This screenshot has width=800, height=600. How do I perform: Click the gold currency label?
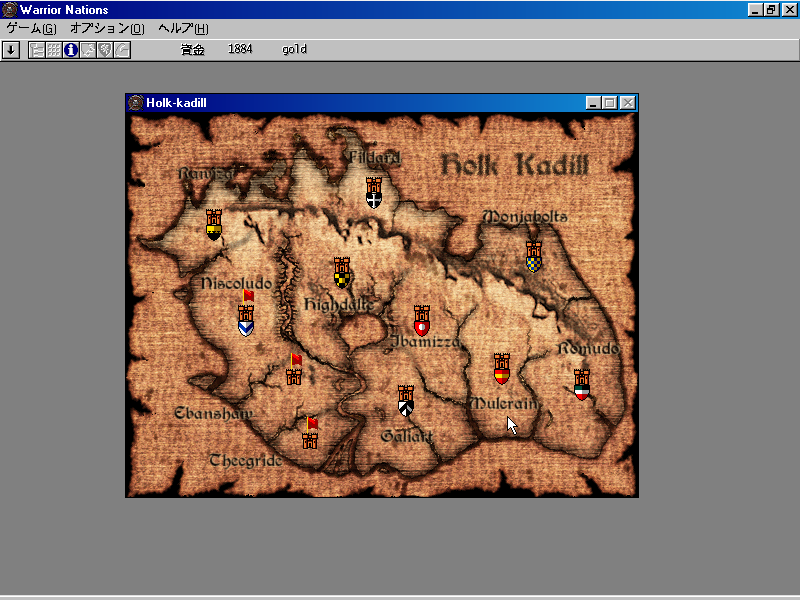point(294,49)
